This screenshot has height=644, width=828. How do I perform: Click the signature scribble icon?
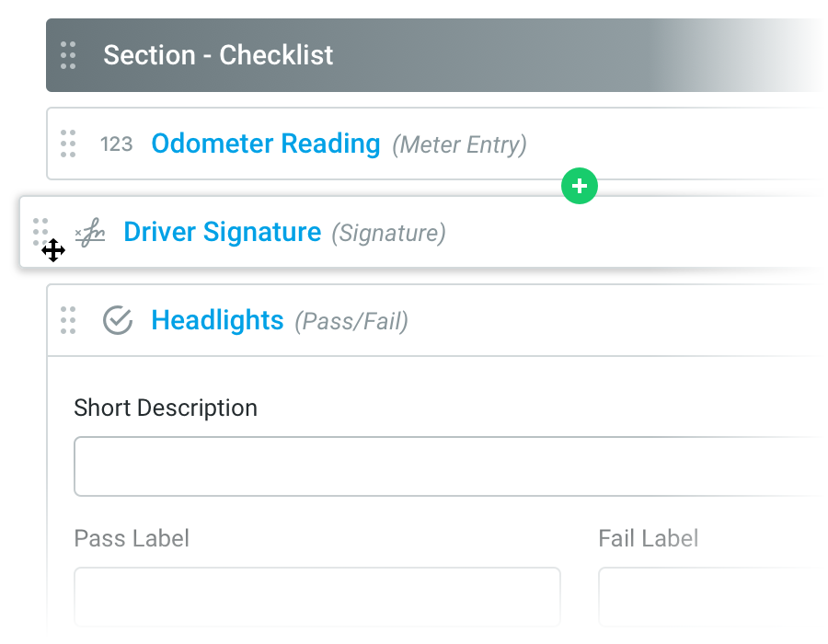[x=90, y=233]
